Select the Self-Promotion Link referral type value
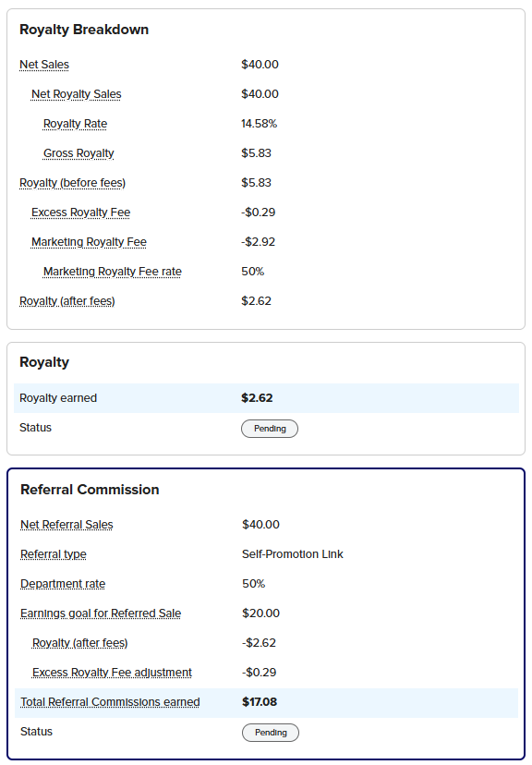Screen dimensions: 532x765 (292, 554)
